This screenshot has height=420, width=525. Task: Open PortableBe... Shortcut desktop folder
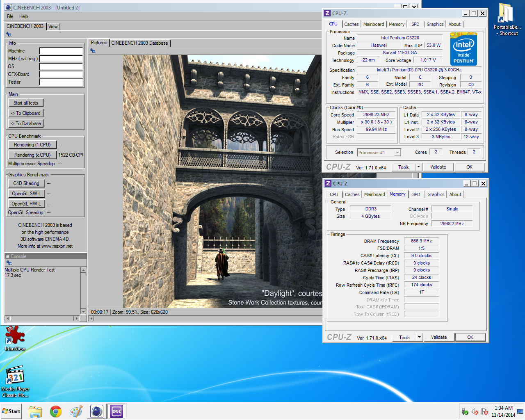click(507, 19)
